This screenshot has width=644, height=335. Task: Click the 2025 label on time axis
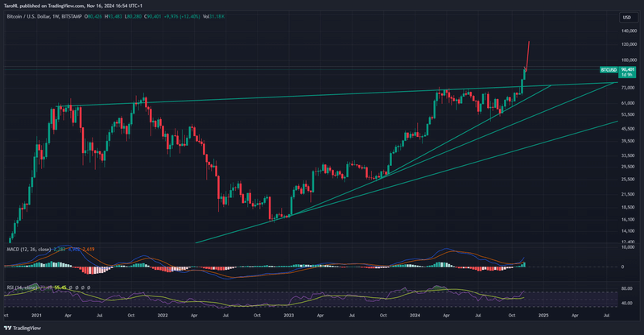(x=543, y=315)
